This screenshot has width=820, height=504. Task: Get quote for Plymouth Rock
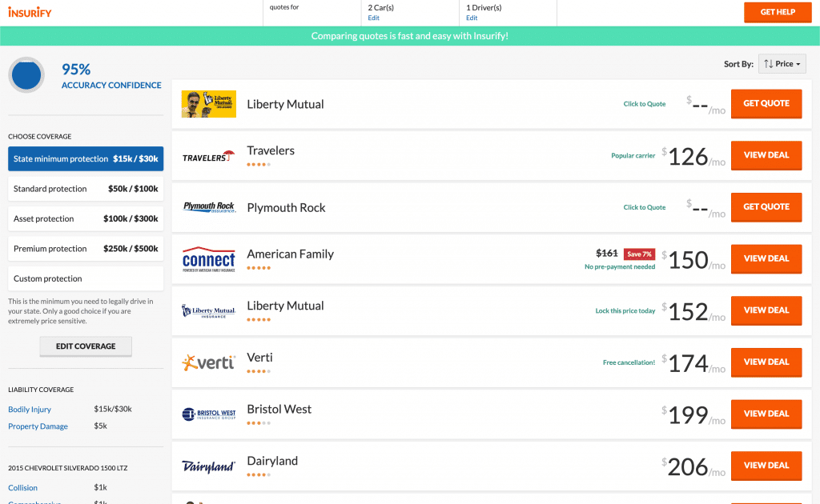pos(766,207)
